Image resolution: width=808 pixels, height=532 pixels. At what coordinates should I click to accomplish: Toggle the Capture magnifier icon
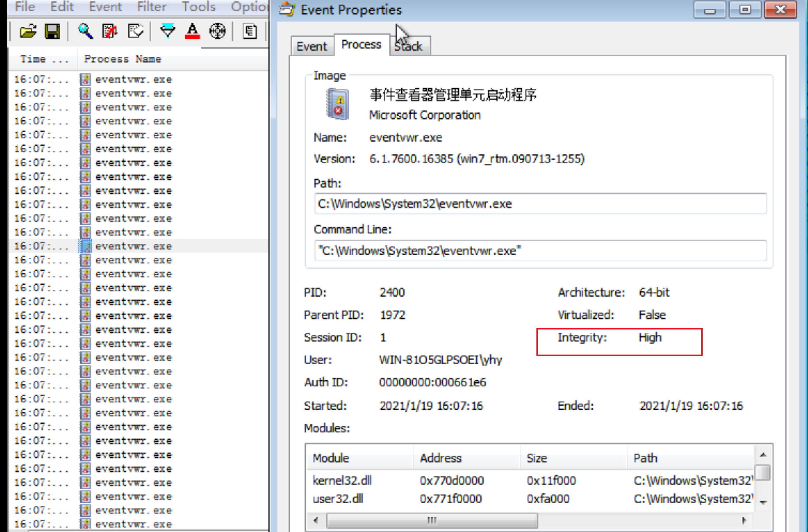tap(85, 31)
